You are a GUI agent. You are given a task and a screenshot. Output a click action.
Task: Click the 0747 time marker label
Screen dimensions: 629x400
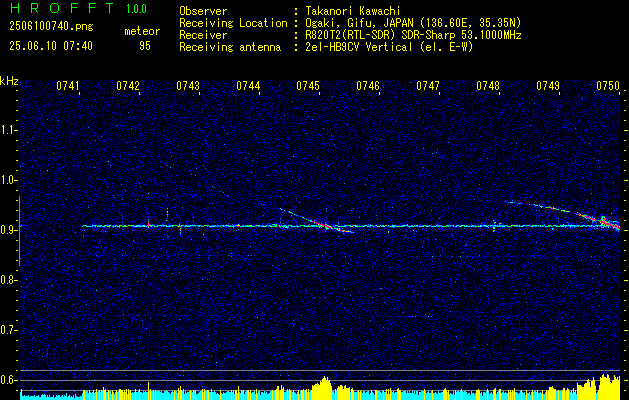tap(428, 86)
